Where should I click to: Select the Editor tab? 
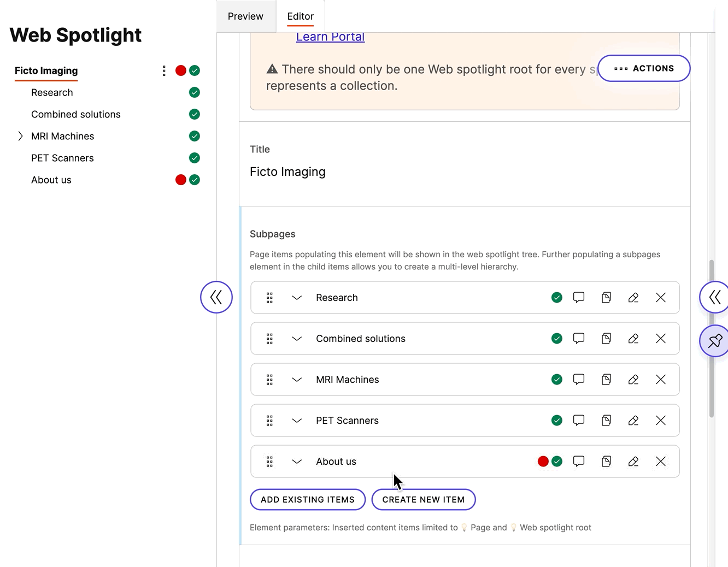click(x=300, y=16)
